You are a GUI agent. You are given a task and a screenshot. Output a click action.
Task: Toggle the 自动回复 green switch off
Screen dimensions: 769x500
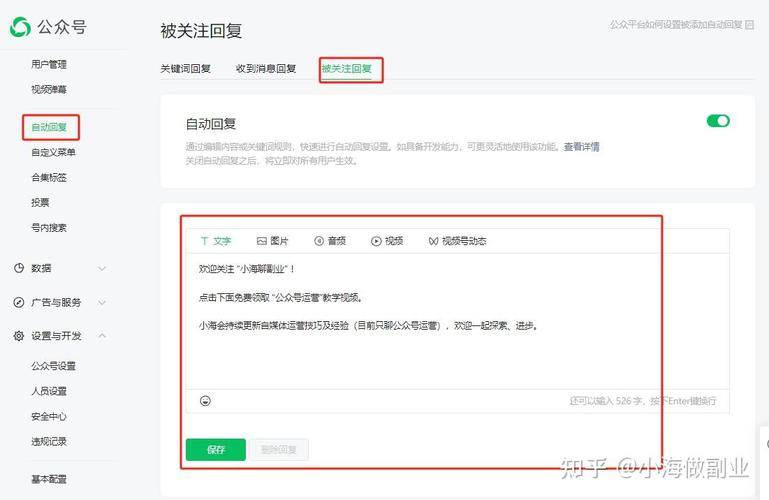pyautogui.click(x=718, y=121)
